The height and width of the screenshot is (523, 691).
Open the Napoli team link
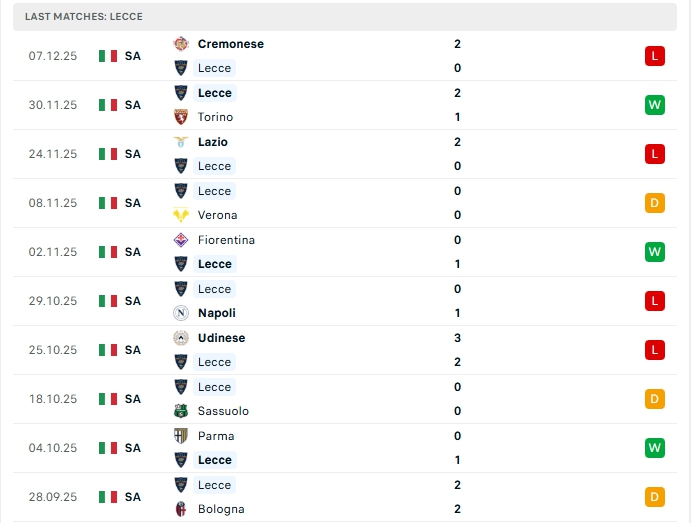217,313
